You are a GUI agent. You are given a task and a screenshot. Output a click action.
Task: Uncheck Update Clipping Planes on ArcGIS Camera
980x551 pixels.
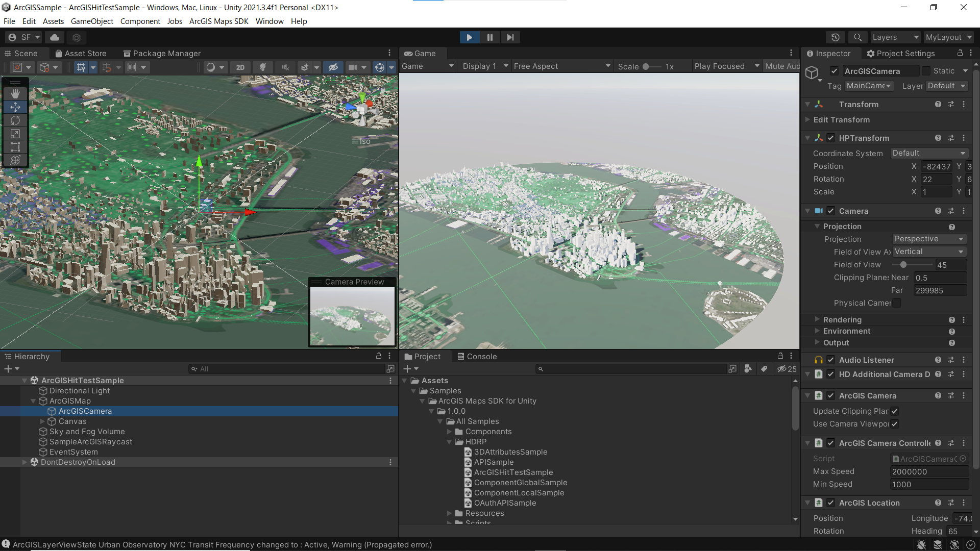click(895, 411)
